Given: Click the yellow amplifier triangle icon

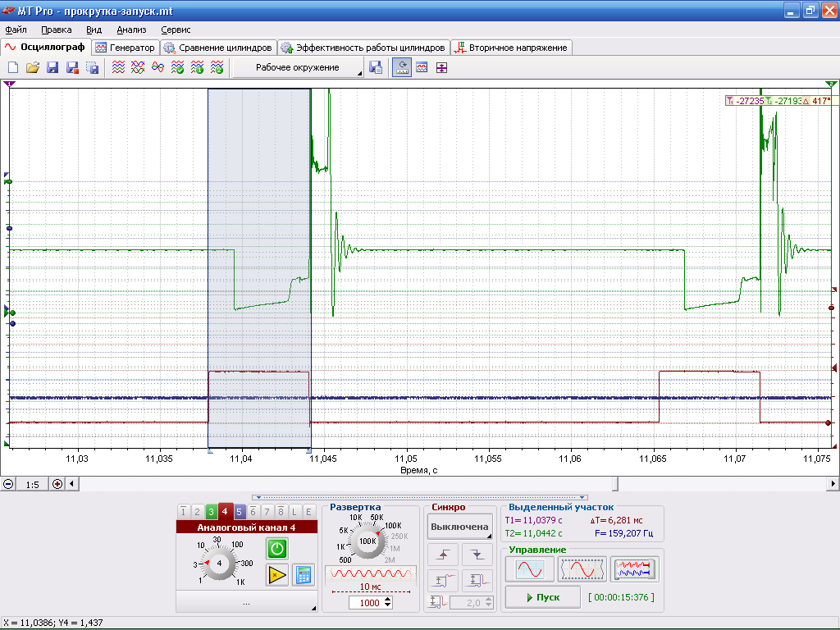Looking at the screenshot, I should pos(277,575).
